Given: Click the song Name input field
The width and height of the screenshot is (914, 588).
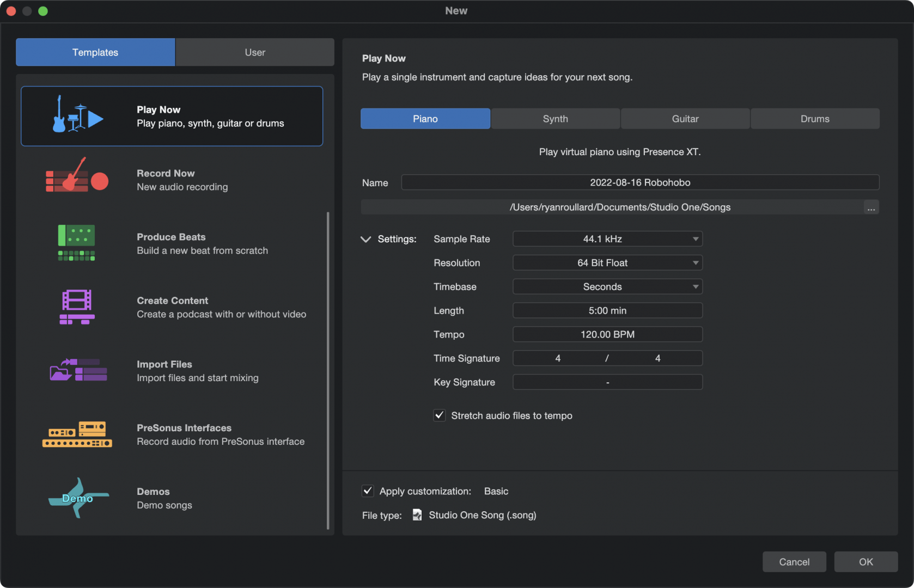Looking at the screenshot, I should coord(640,182).
